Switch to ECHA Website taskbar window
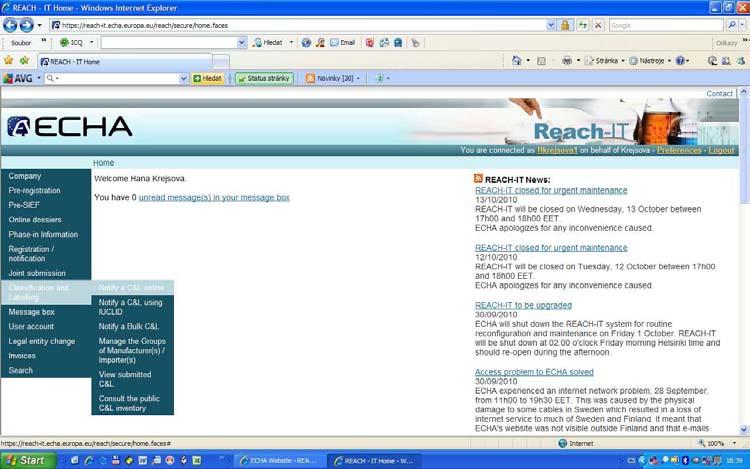 coord(279,461)
